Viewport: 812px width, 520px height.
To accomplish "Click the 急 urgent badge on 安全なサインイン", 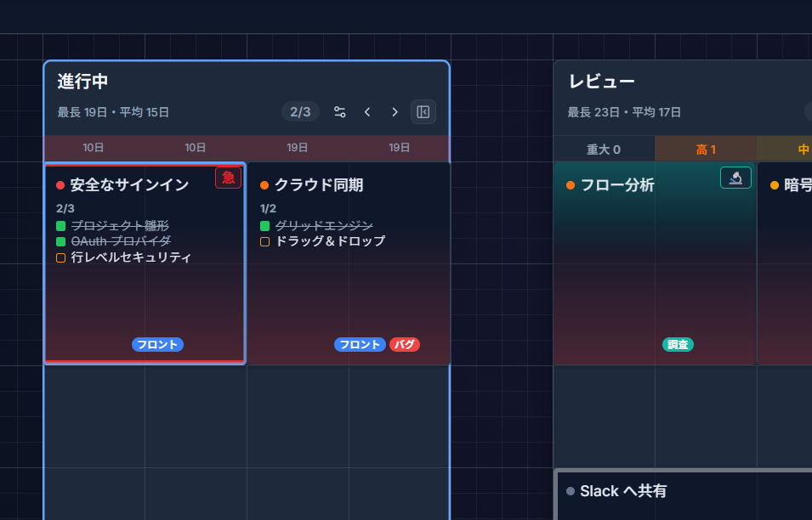I will 229,178.
